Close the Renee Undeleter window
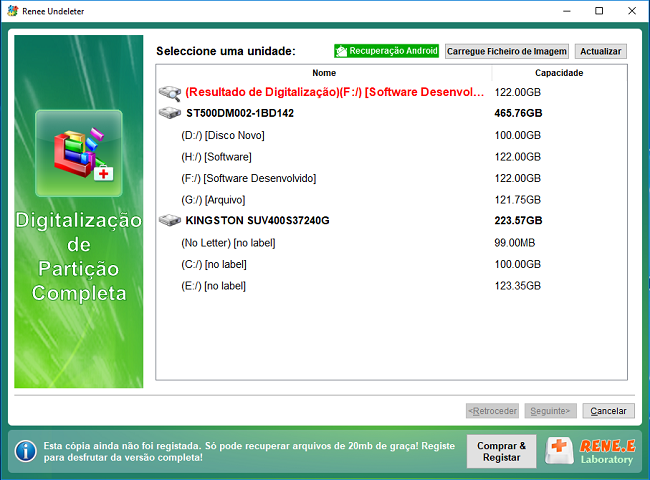650x480 pixels. tap(632, 11)
